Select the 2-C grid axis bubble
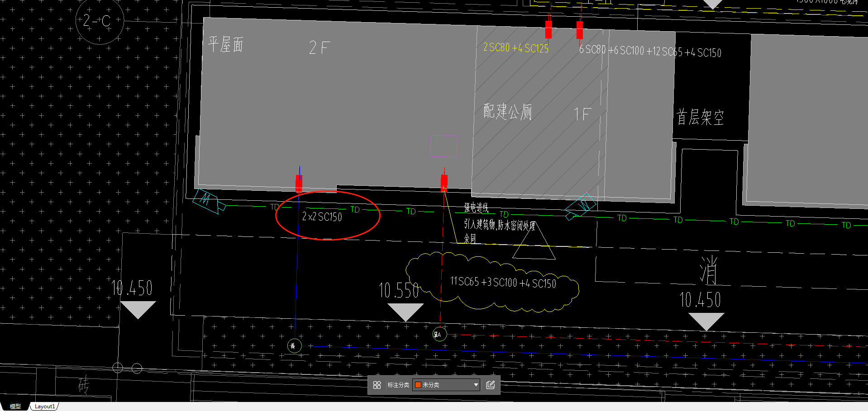The image size is (868, 411). pos(99,20)
